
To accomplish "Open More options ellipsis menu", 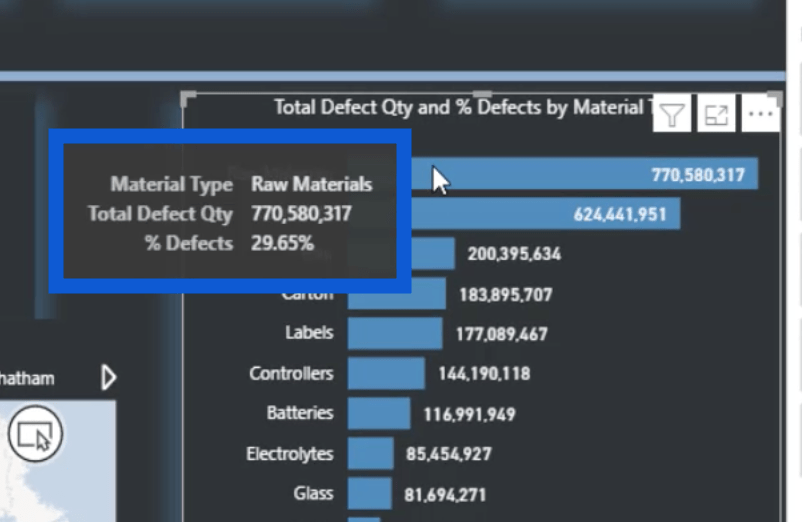I will pyautogui.click(x=761, y=114).
